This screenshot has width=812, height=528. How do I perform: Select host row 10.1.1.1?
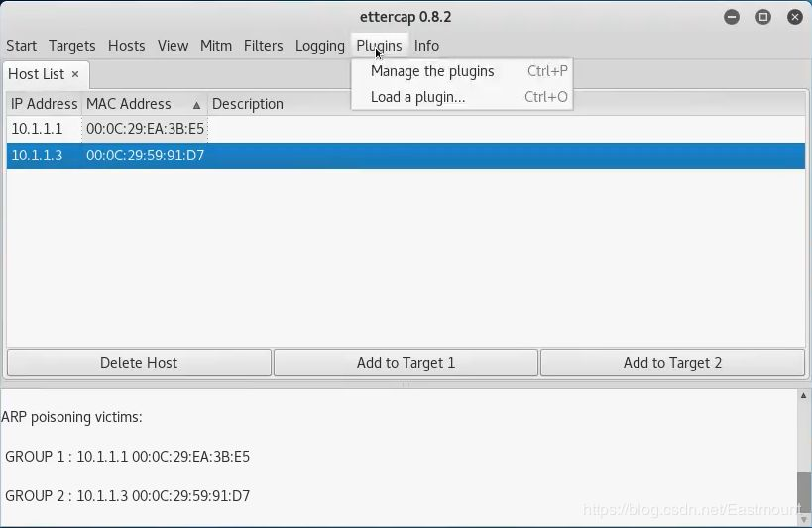coord(406,129)
